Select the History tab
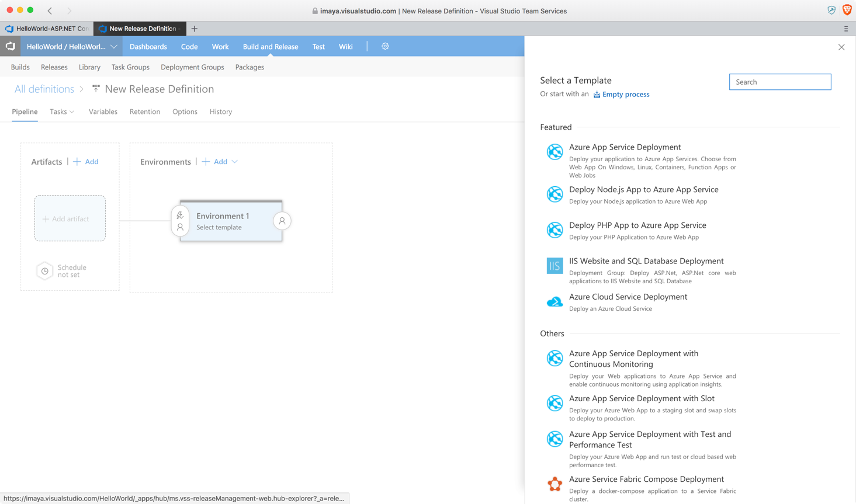 tap(221, 112)
